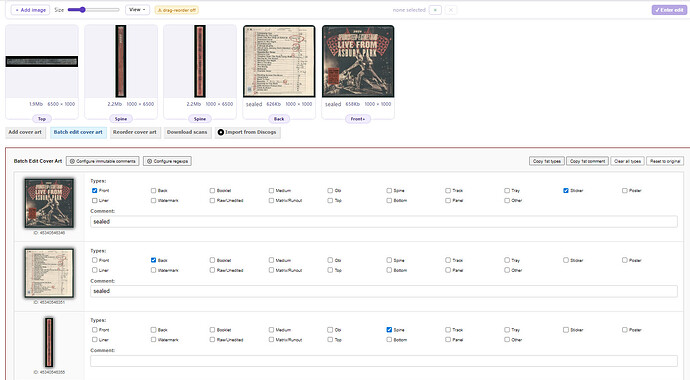Image resolution: width=690 pixels, height=380 pixels.
Task: Click the front cover thumbnail in batch editor
Action: pos(49,203)
